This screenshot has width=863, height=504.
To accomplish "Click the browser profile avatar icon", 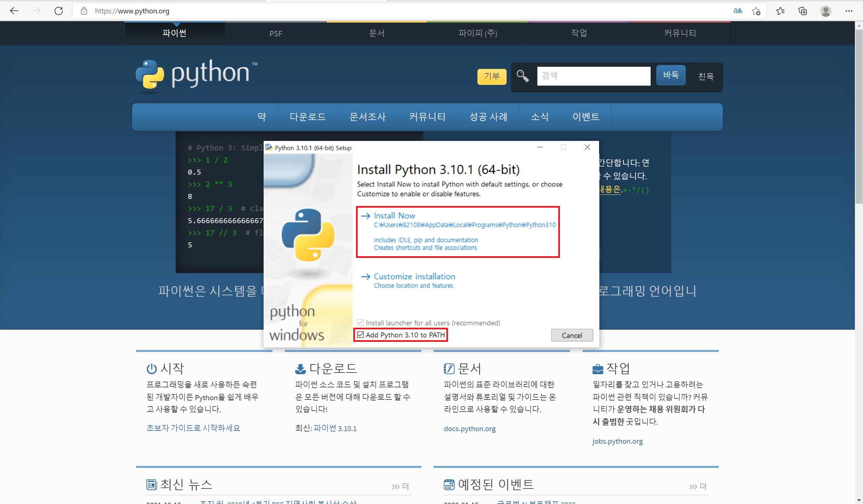I will pyautogui.click(x=826, y=11).
